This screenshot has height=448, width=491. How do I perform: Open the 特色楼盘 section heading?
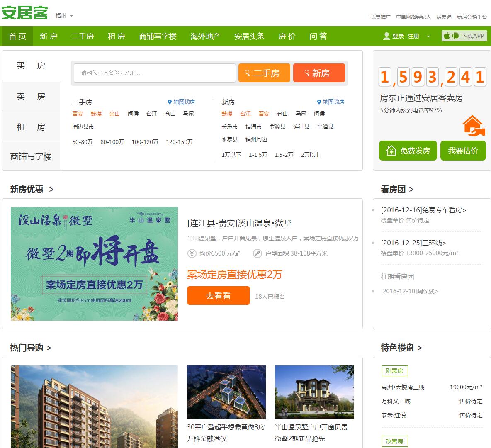401,348
